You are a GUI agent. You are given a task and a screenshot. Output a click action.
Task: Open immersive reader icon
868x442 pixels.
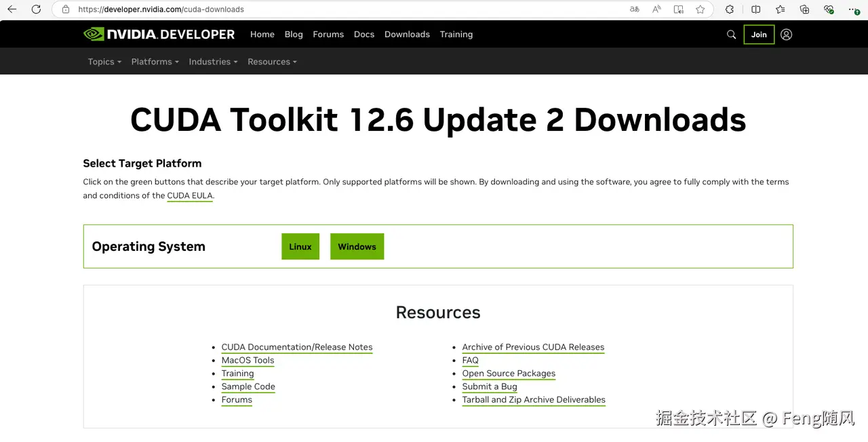pos(678,9)
